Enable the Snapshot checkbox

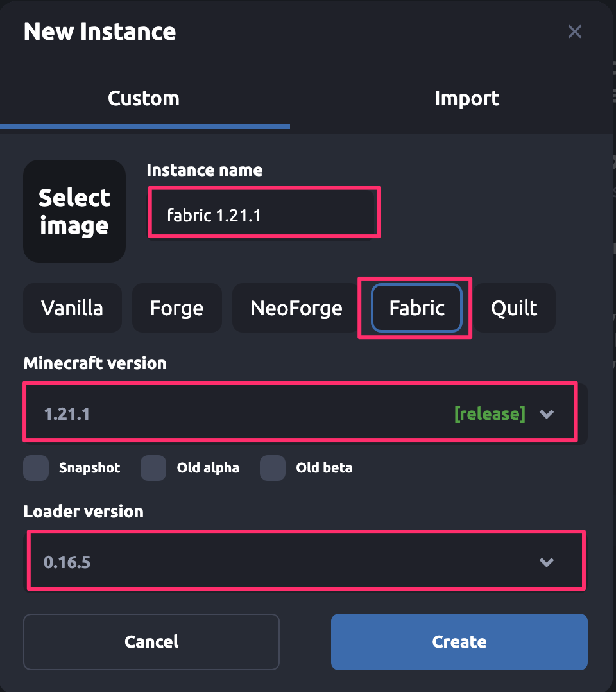pos(36,468)
